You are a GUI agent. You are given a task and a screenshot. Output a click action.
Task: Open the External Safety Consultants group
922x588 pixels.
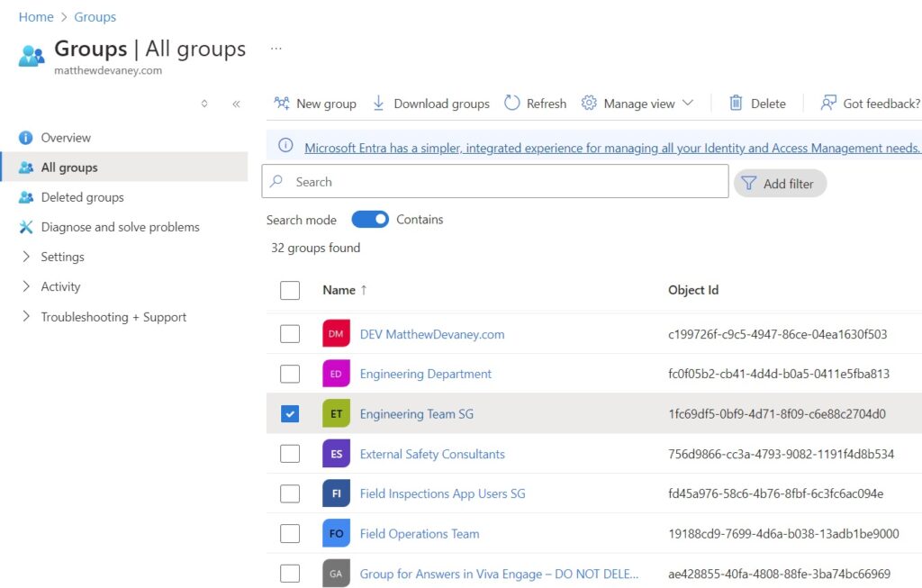(x=432, y=454)
